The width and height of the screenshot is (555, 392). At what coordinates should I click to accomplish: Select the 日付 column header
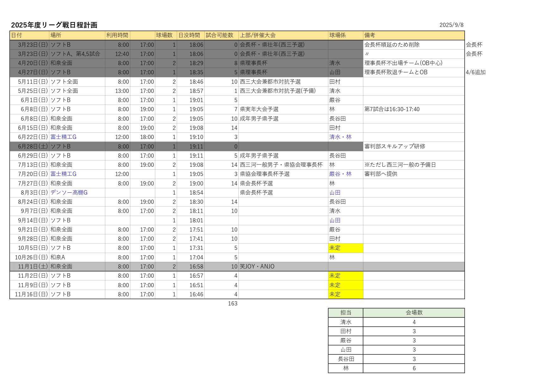(x=29, y=35)
